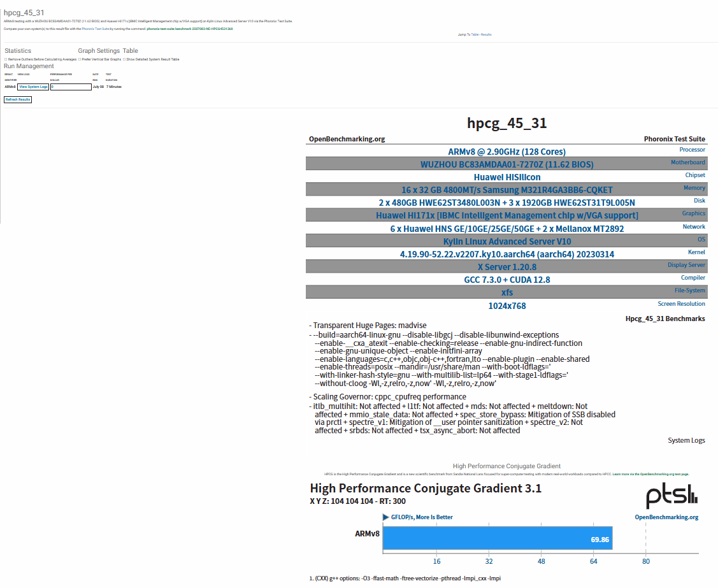Click the ARMv8 blue result bar

pyautogui.click(x=497, y=538)
